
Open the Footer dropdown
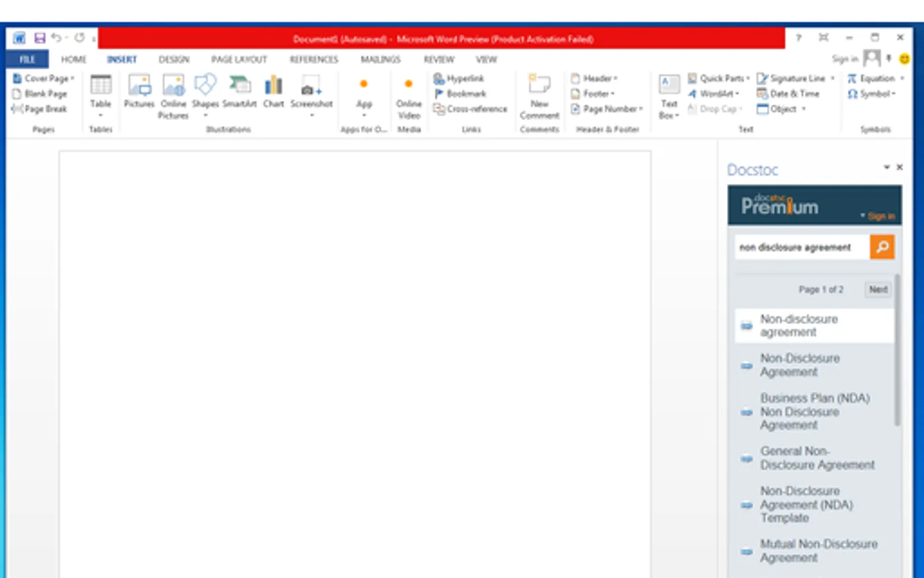pyautogui.click(x=593, y=93)
